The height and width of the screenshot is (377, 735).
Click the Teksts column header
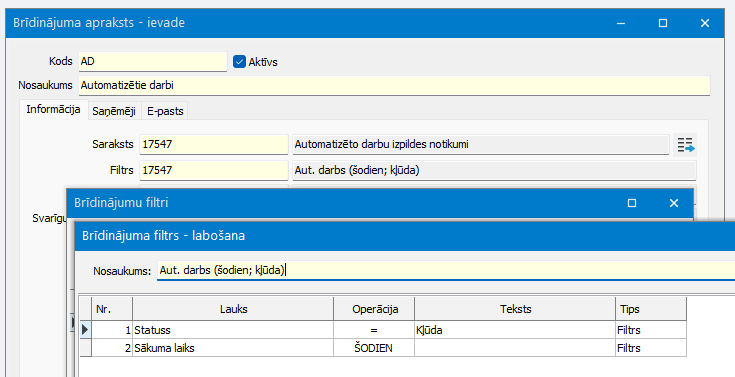[x=515, y=309]
